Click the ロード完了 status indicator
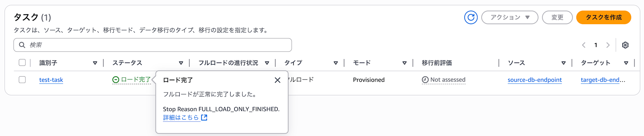Viewport: 644px width, 136px height. coord(131,80)
